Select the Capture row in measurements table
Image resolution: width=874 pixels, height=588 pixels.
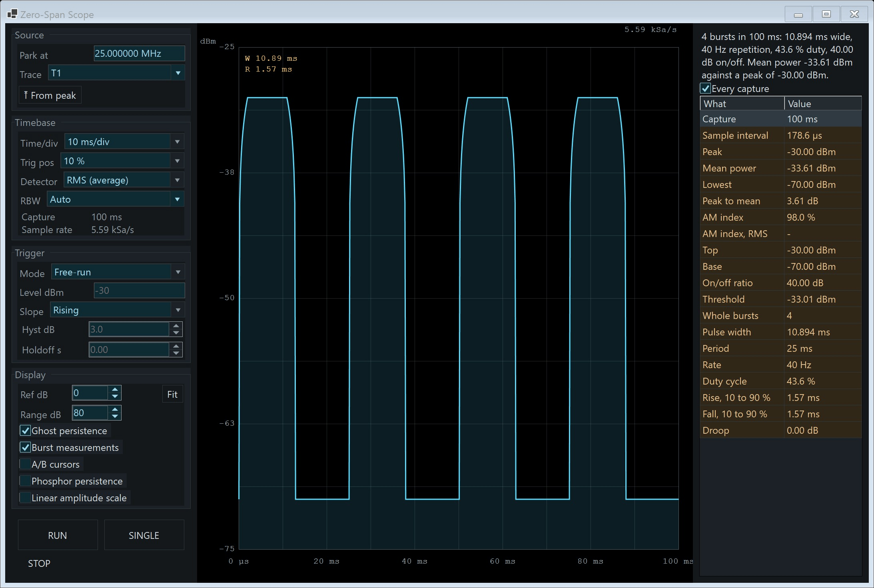781,119
